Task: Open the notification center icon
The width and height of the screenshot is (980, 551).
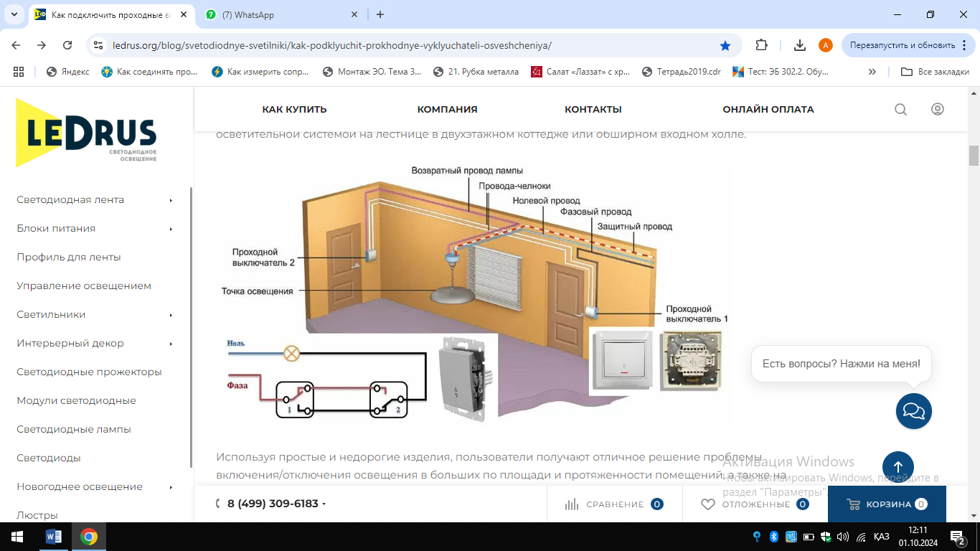Action: point(957,537)
